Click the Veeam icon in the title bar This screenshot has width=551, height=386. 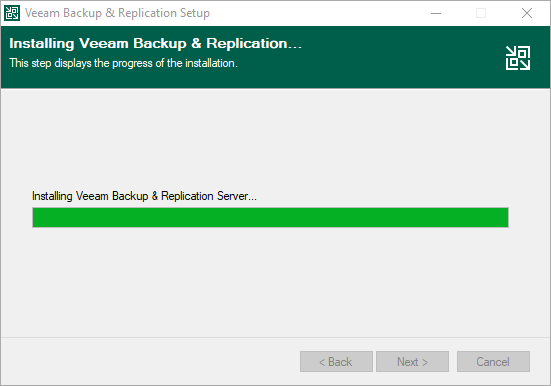[x=12, y=13]
